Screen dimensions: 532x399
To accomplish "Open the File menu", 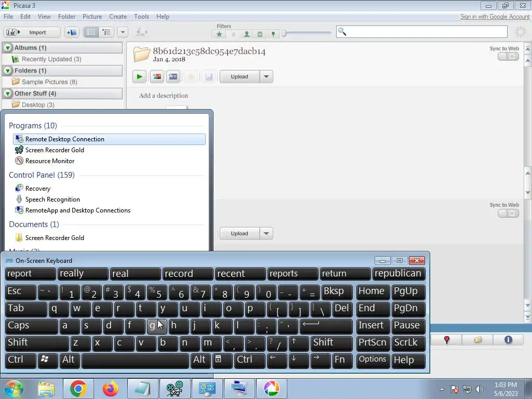I will [x=8, y=17].
